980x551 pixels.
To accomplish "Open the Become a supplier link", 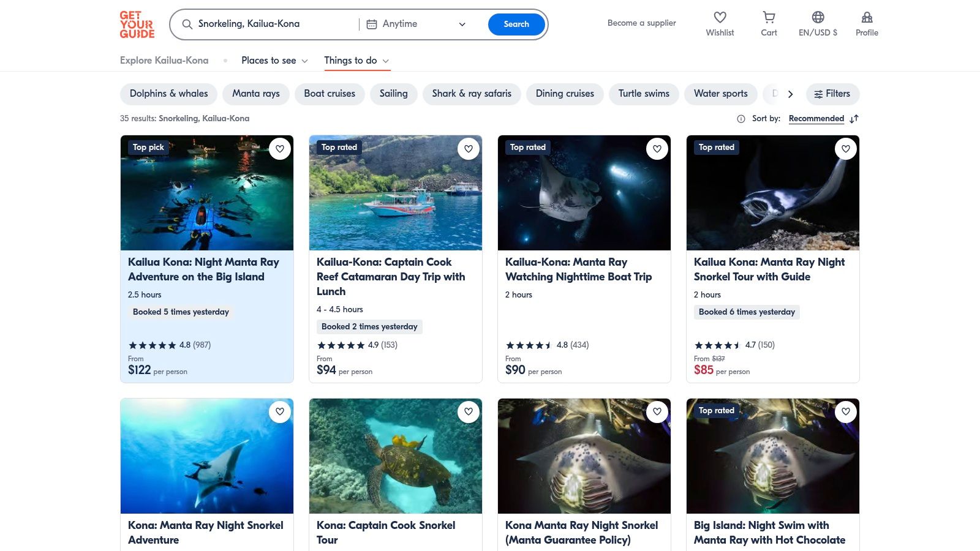I will (x=641, y=23).
